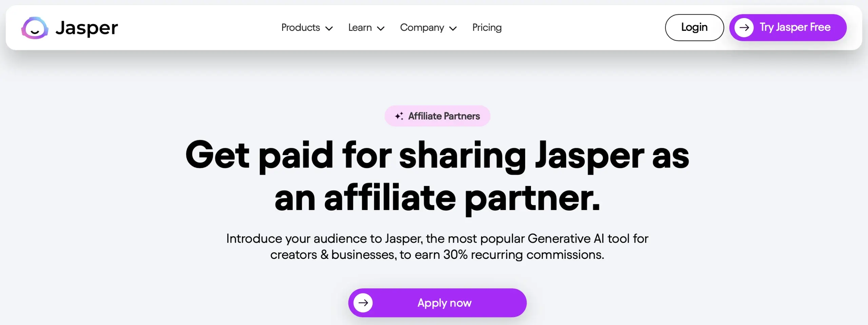Click the sparkle icon on Affiliate Partners badge

pos(399,116)
